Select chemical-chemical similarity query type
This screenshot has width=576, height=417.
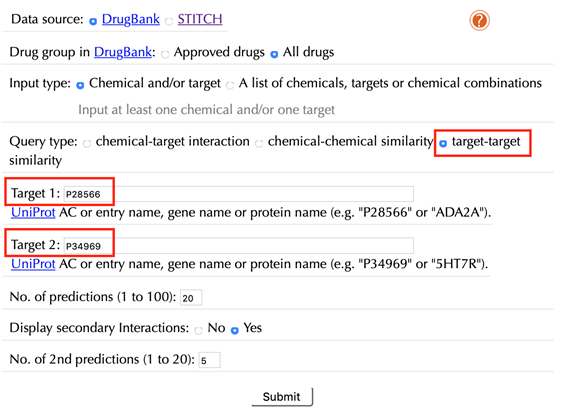pos(259,143)
